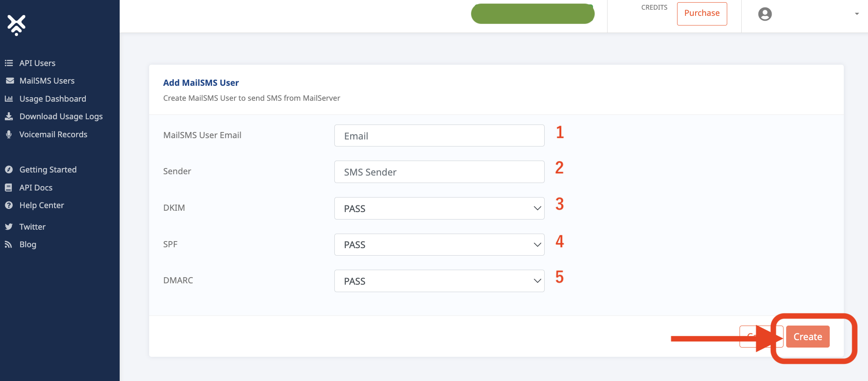Click into the SMS Sender input field
The width and height of the screenshot is (868, 381).
click(x=439, y=172)
